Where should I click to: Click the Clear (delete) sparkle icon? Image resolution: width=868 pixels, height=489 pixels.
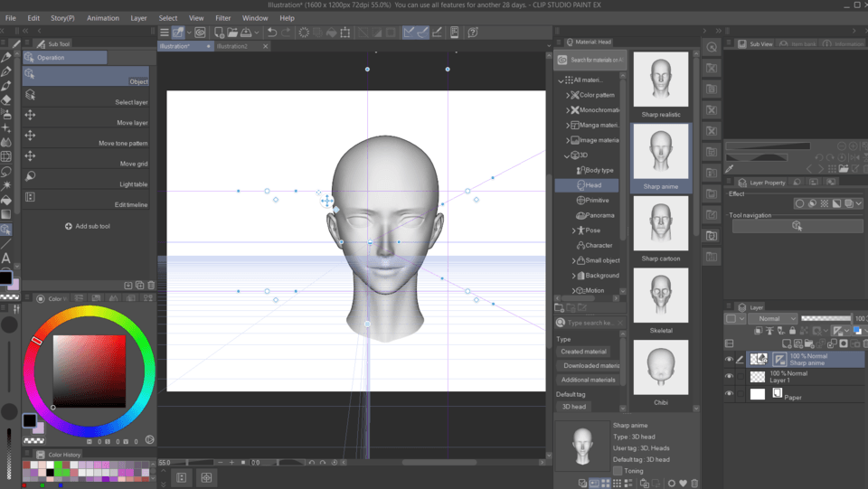point(304,33)
